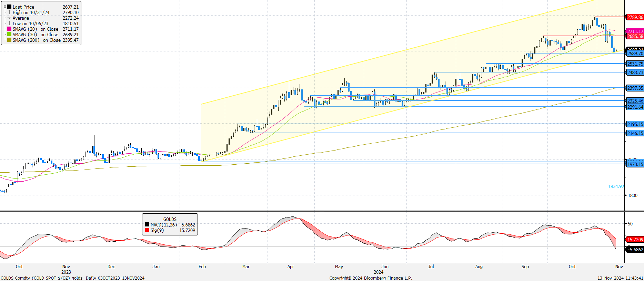Select 'Average' legend row label

click(21, 18)
